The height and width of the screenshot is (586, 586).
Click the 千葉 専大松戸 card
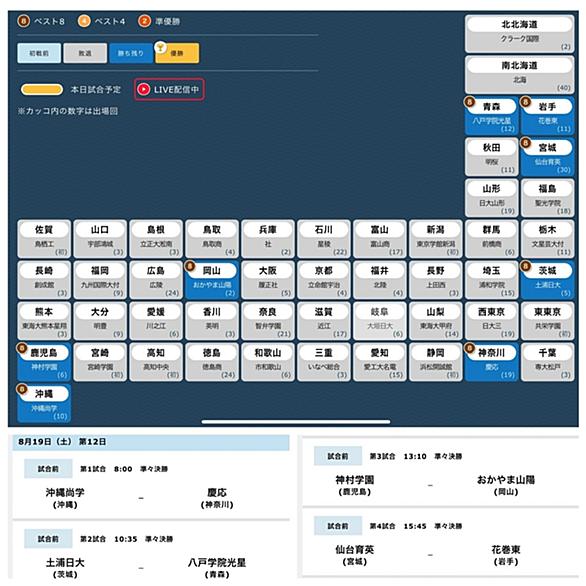[548, 363]
